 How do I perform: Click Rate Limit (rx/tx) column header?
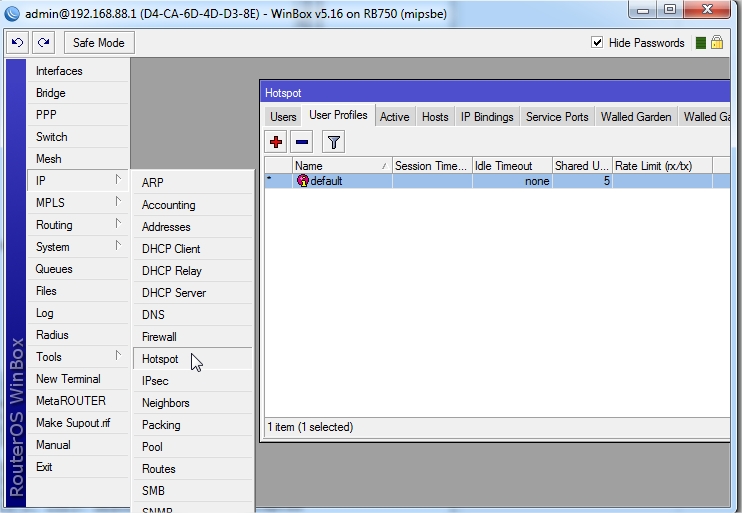coord(662,166)
